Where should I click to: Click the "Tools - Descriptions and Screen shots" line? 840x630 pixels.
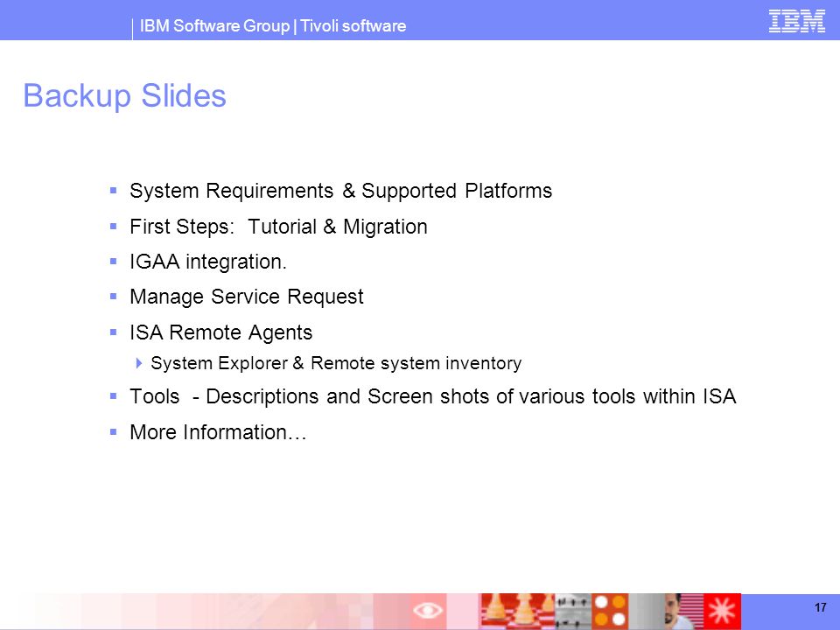433,397
